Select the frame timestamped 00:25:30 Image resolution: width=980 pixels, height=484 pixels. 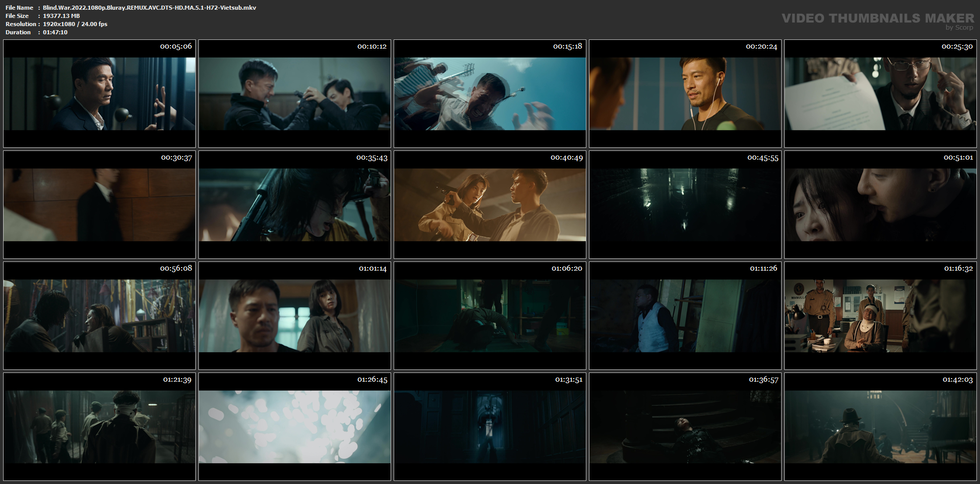(x=880, y=94)
